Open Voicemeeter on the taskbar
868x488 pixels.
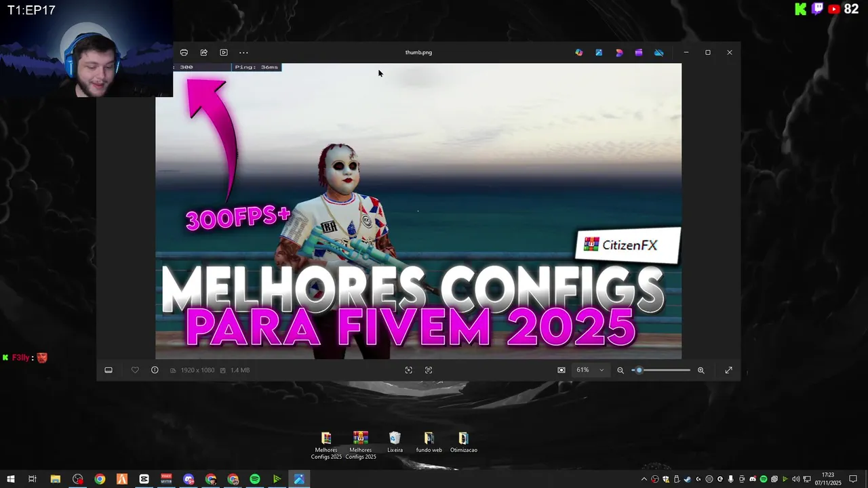(166, 479)
